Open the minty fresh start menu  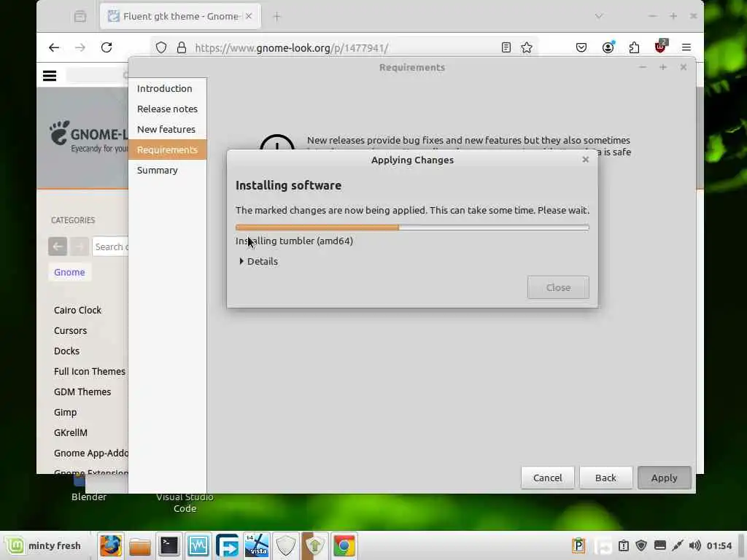44,545
